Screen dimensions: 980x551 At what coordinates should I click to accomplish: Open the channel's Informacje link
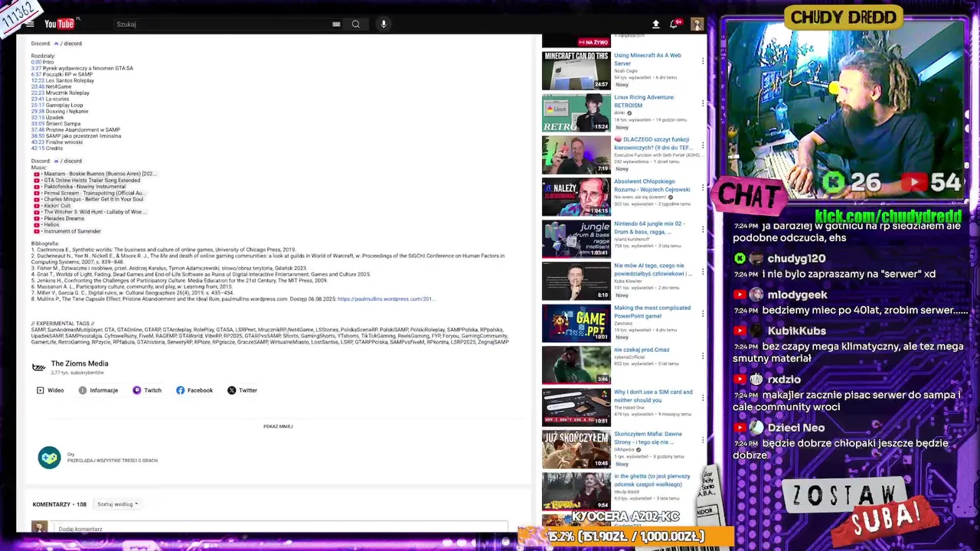click(x=99, y=390)
